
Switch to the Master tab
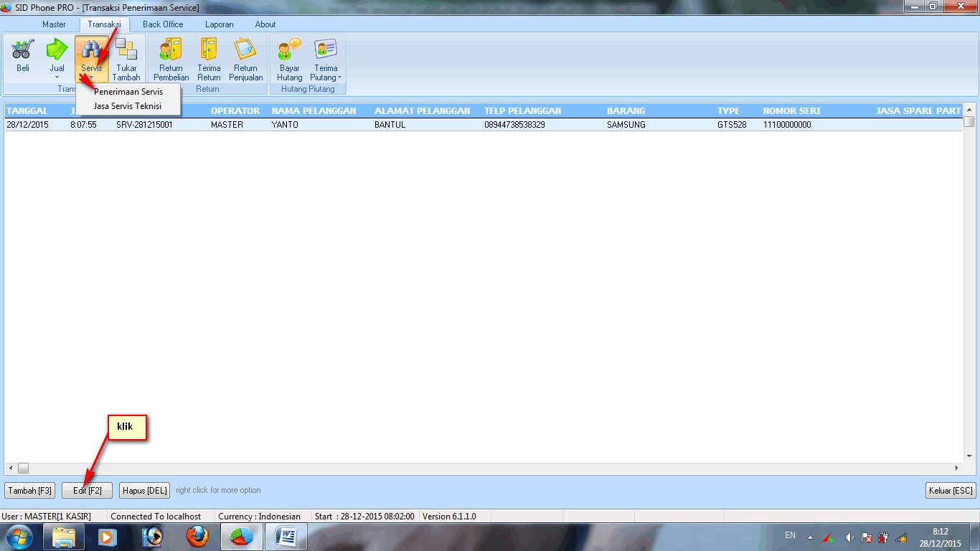pyautogui.click(x=54, y=24)
